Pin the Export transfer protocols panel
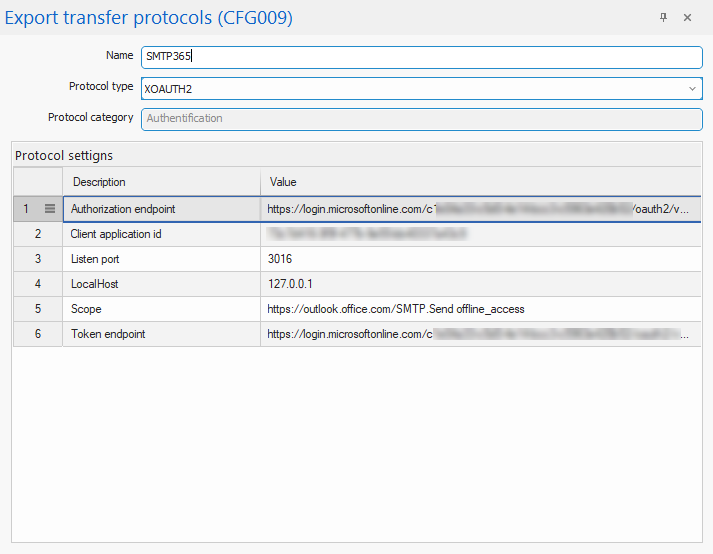 663,18
